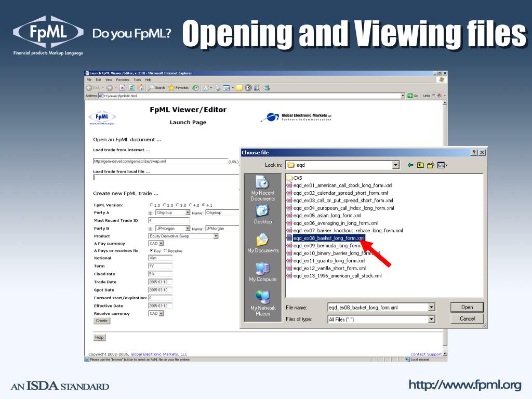Click the Open button

(x=467, y=307)
